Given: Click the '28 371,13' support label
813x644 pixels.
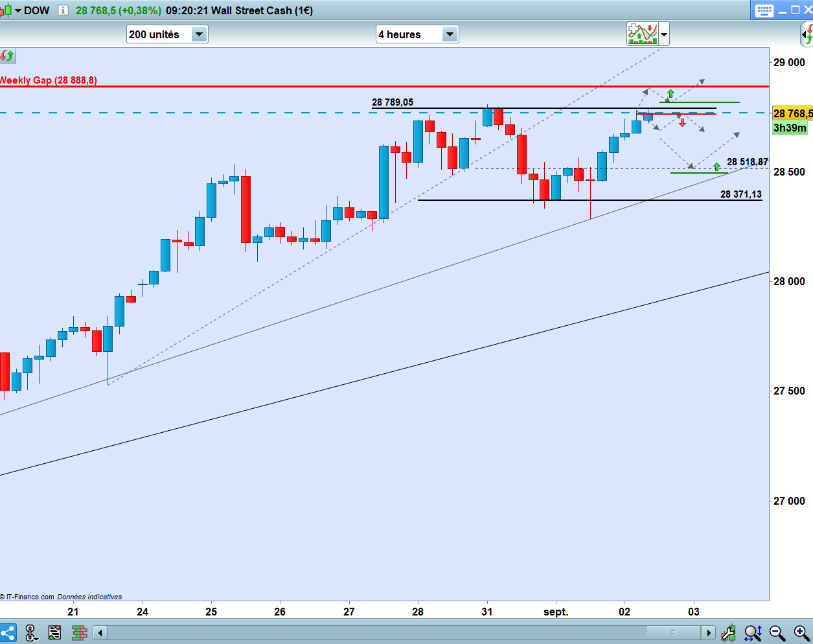Looking at the screenshot, I should [x=741, y=194].
